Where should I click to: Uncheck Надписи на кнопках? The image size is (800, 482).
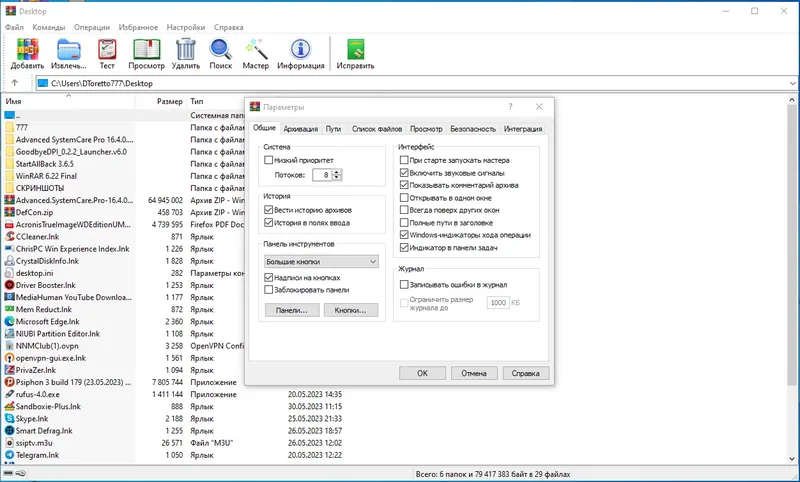tap(268, 277)
